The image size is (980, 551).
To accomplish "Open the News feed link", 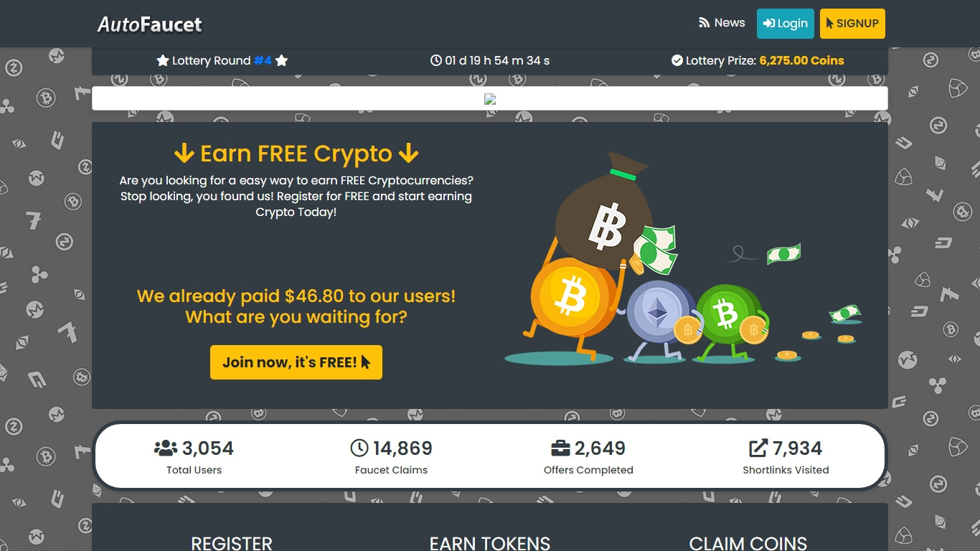I will click(722, 23).
